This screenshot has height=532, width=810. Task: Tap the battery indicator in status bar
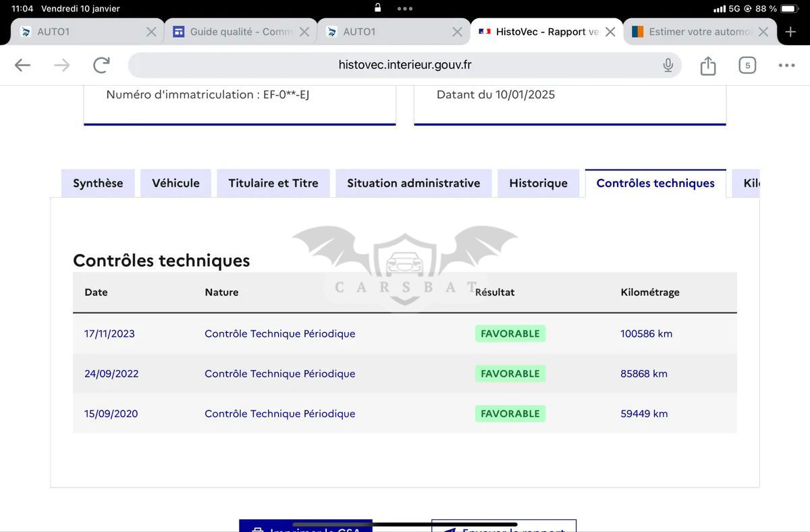pos(789,9)
